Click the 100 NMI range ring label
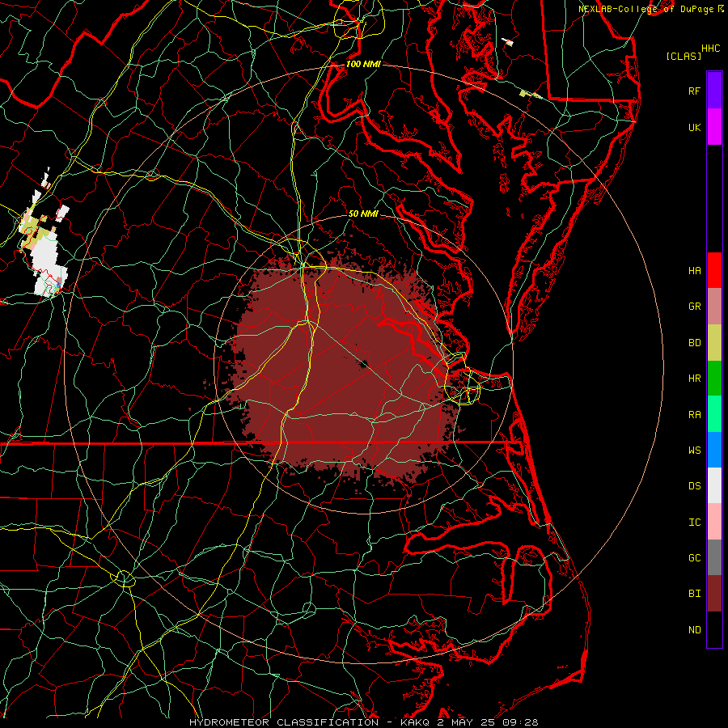Image resolution: width=728 pixels, height=728 pixels. coord(363,64)
